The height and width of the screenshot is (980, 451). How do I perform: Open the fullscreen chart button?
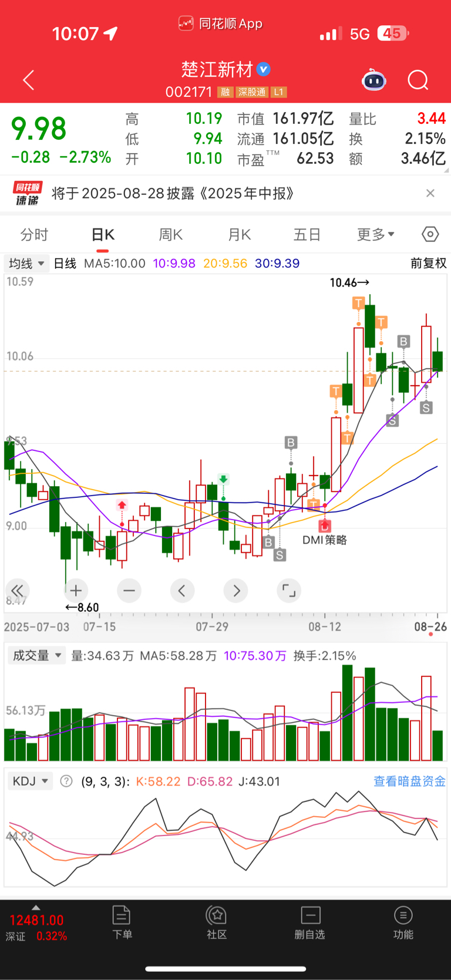pos(289,590)
